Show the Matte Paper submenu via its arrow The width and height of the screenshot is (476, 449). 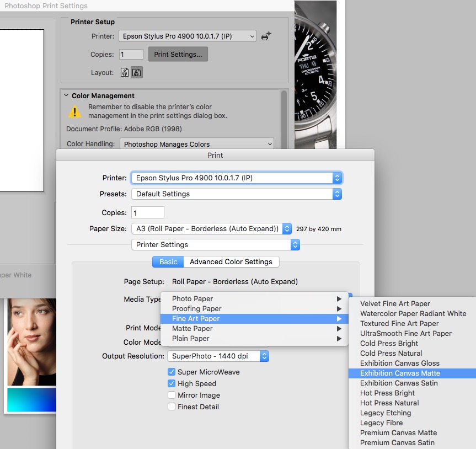339,329
